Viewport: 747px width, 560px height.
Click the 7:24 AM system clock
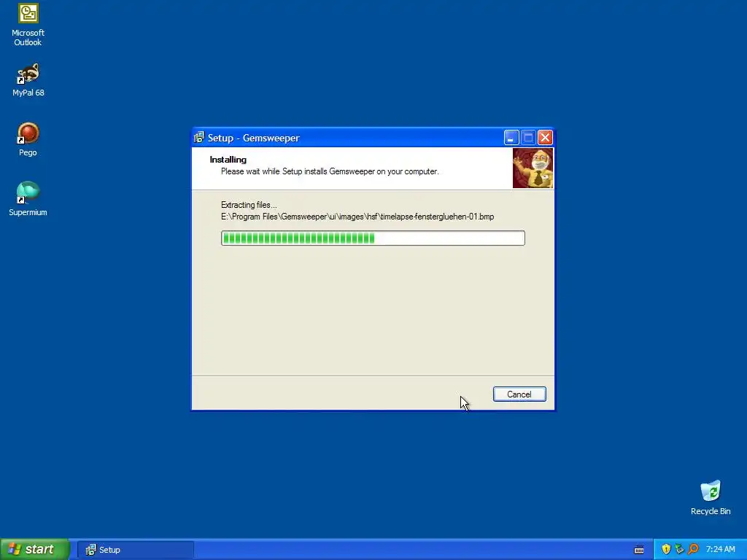click(720, 550)
